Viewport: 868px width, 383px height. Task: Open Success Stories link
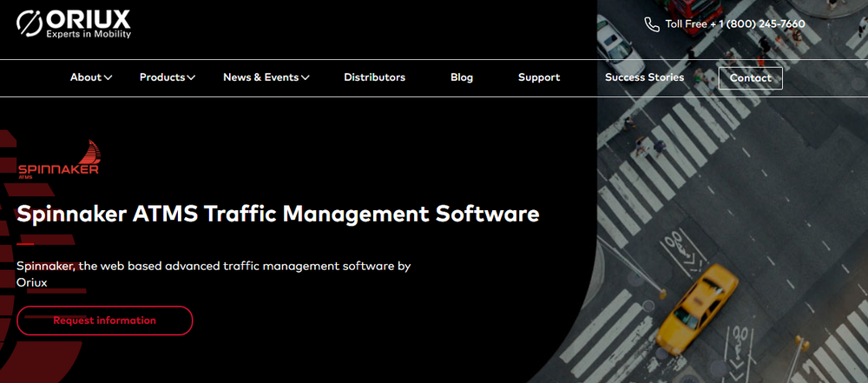644,77
